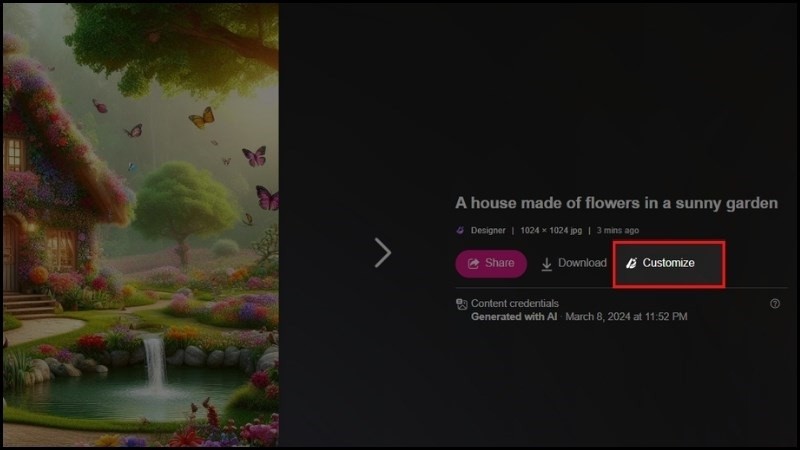Click the share arrow icon inside Share
The height and width of the screenshot is (450, 800).
[x=473, y=263]
